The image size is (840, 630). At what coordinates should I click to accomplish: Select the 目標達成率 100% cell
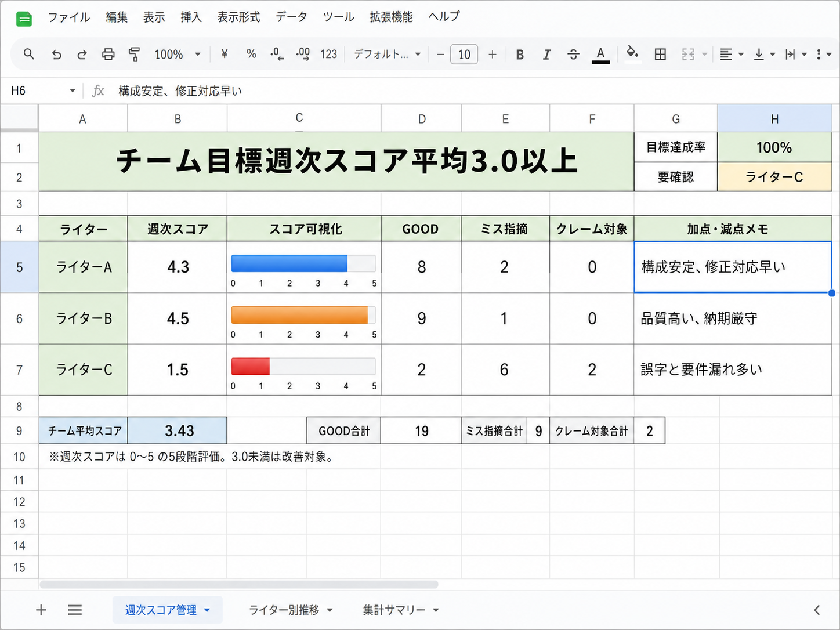click(x=774, y=147)
